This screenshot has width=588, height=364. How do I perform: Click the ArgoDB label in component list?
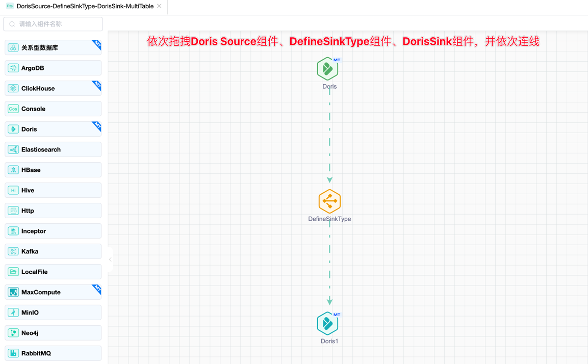pyautogui.click(x=33, y=68)
